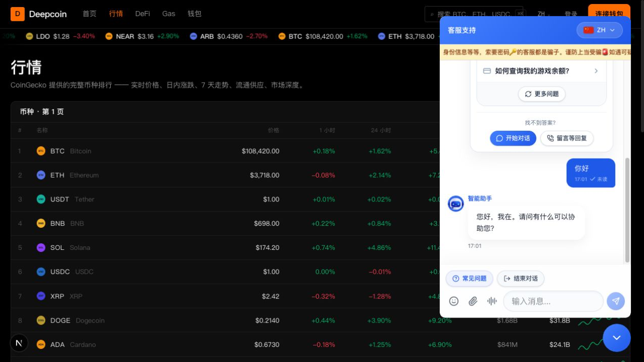Click Ethereum name in ETH row
This screenshot has height=362, width=644.
(84, 175)
